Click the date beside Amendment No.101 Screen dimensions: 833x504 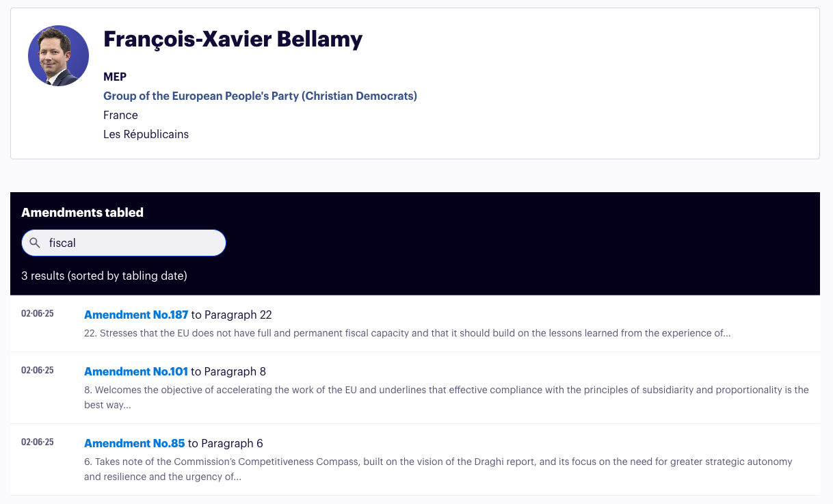coord(38,371)
